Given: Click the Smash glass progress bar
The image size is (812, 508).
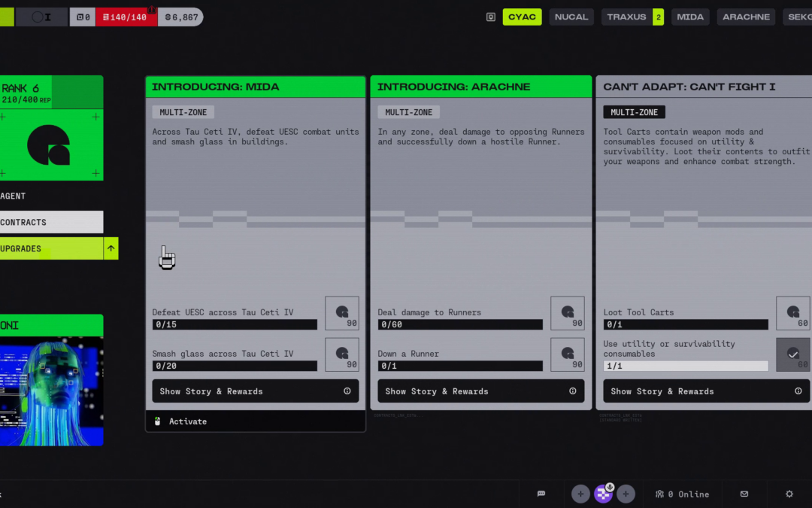Looking at the screenshot, I should [235, 366].
